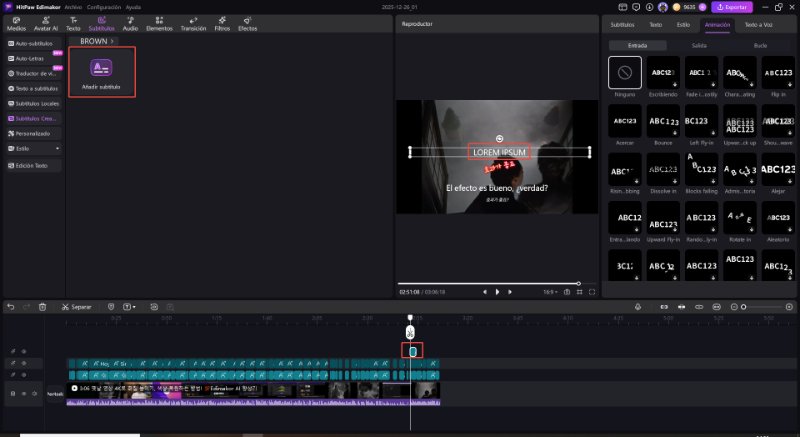This screenshot has height=437, width=800.
Task: Open the Transición panel
Action: [193, 26]
